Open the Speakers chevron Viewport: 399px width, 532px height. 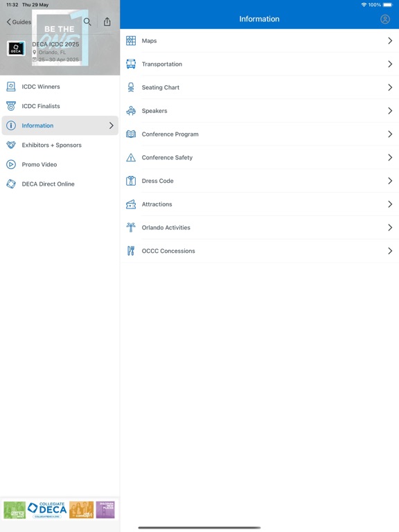coord(390,111)
